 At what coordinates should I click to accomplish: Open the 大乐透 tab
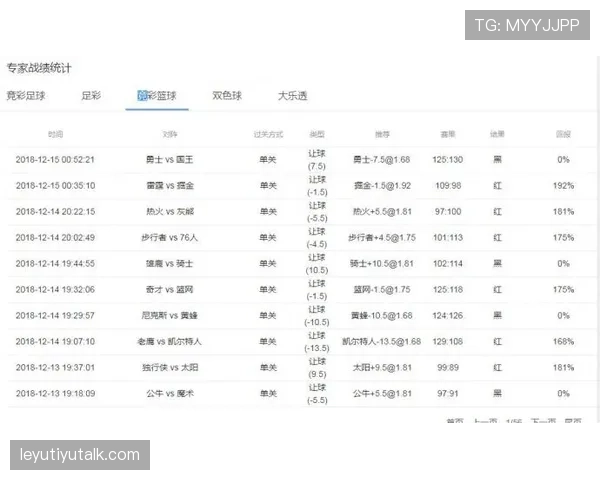point(293,96)
